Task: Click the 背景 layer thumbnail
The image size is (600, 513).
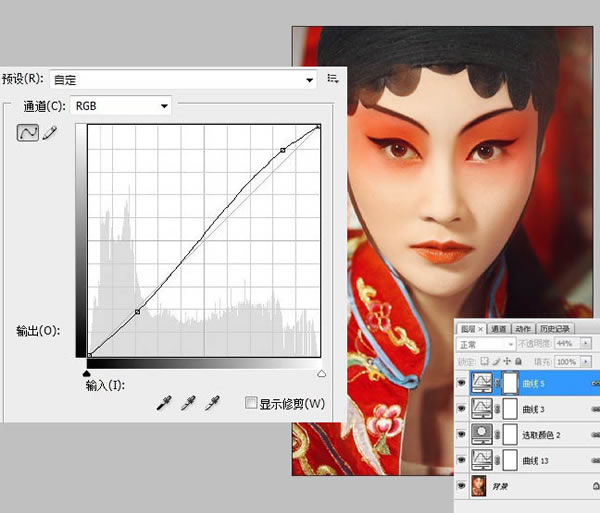Action: pyautogui.click(x=479, y=486)
